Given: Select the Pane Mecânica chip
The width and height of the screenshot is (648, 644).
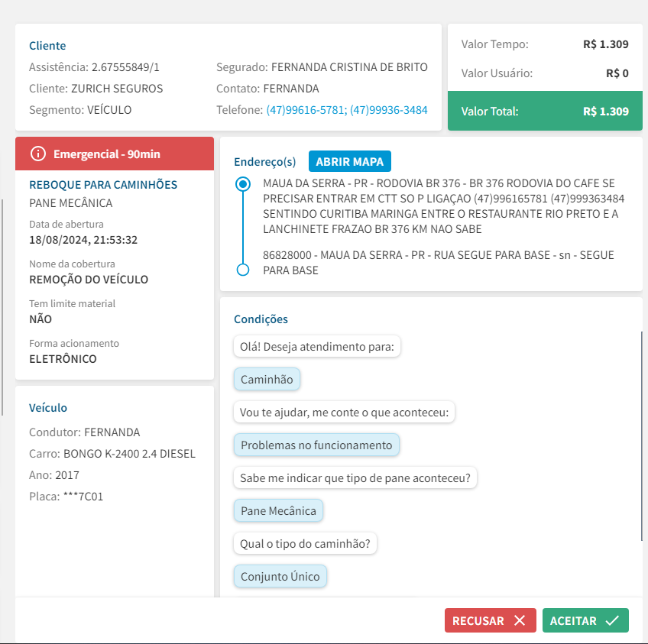Looking at the screenshot, I should click(279, 510).
